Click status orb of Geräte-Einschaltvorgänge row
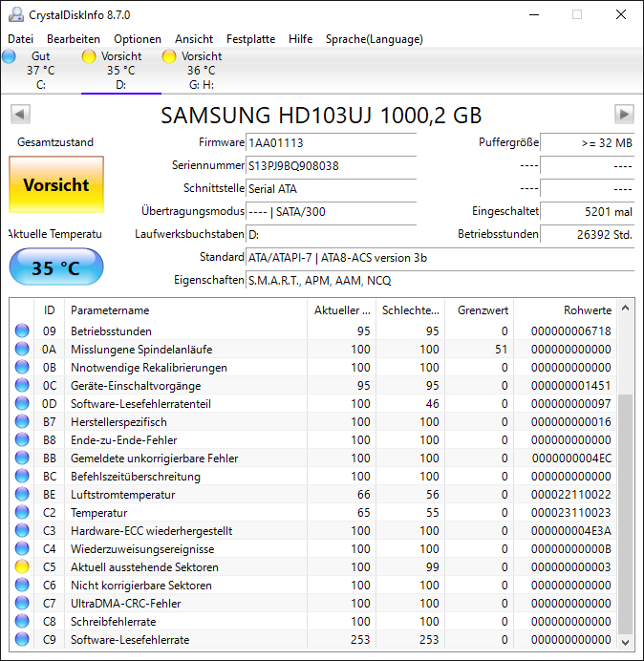Image resolution: width=644 pixels, height=661 pixels. (x=22, y=385)
